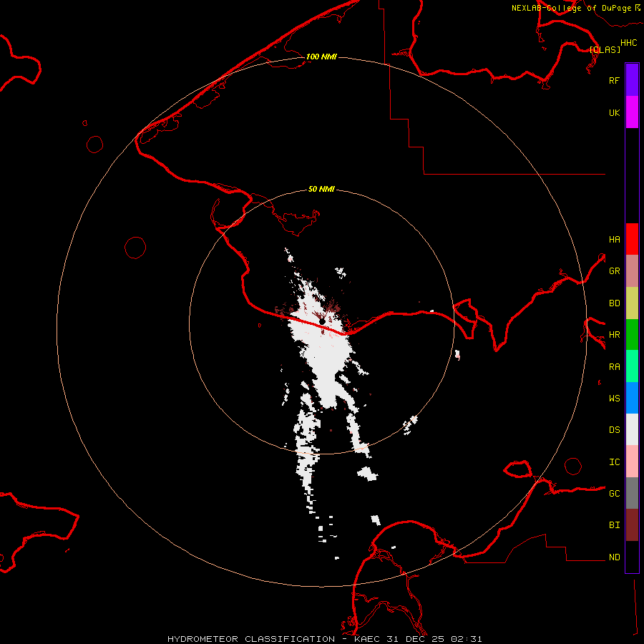Click the HR legend label
Image resolution: width=644 pixels, height=644 pixels.
tap(614, 335)
